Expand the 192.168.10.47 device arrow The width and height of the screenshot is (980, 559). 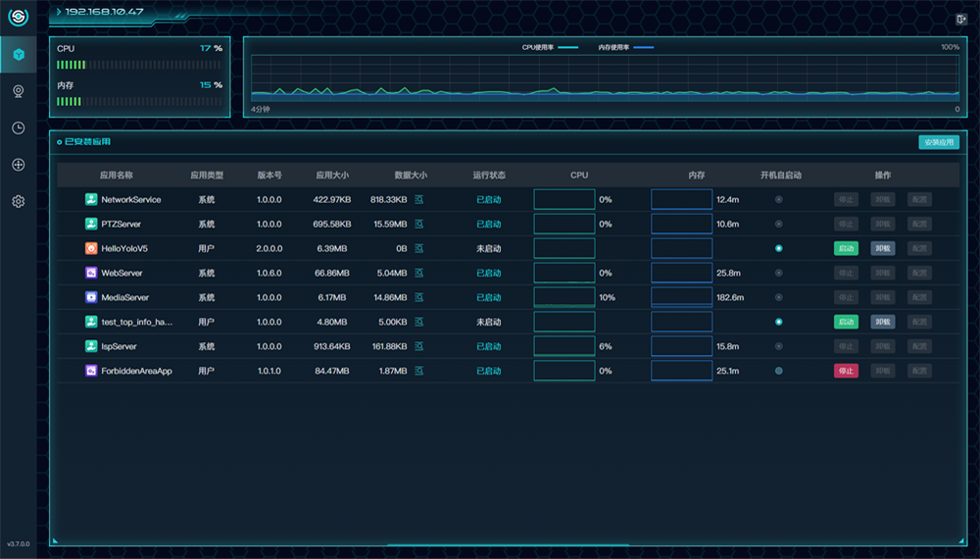pos(59,12)
